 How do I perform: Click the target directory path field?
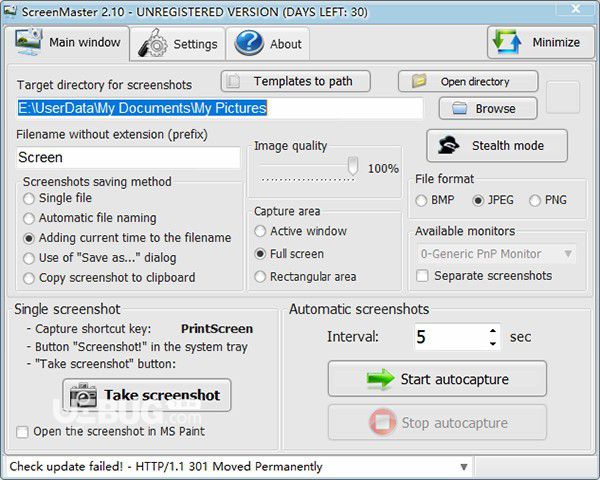click(x=220, y=108)
